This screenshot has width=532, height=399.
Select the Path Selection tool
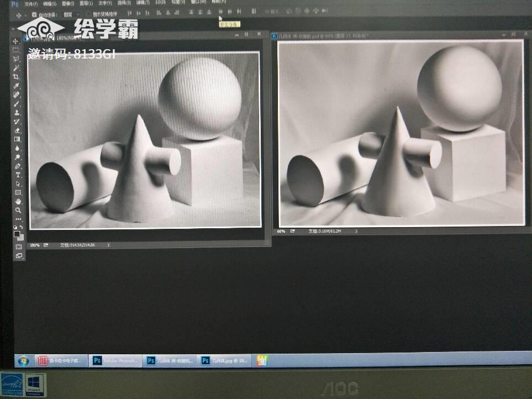[x=18, y=183]
